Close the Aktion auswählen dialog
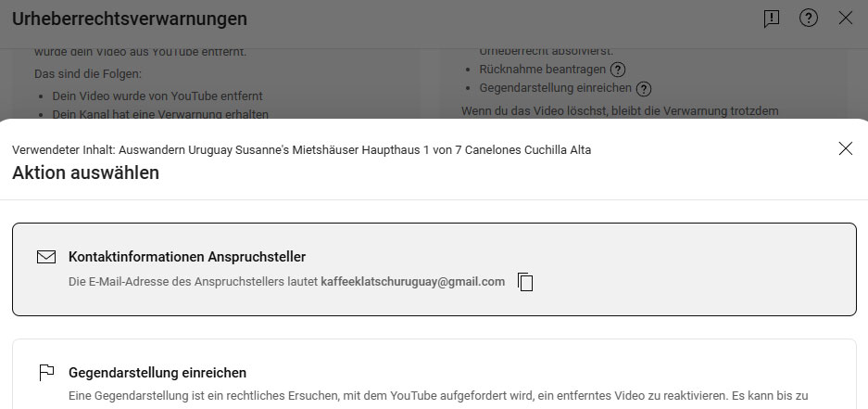 pyautogui.click(x=845, y=148)
